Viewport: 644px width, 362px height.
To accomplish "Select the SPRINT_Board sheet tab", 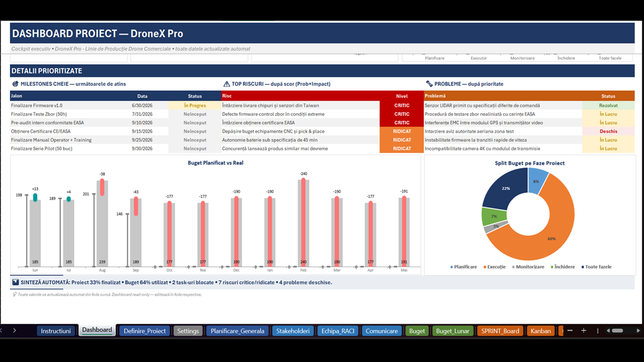I will pyautogui.click(x=500, y=331).
